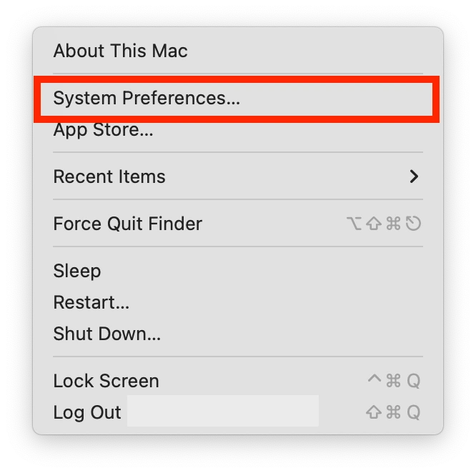Click the Escape circular-arrow symbol beside Force Quit
This screenshot has height=473, width=476.
click(414, 224)
